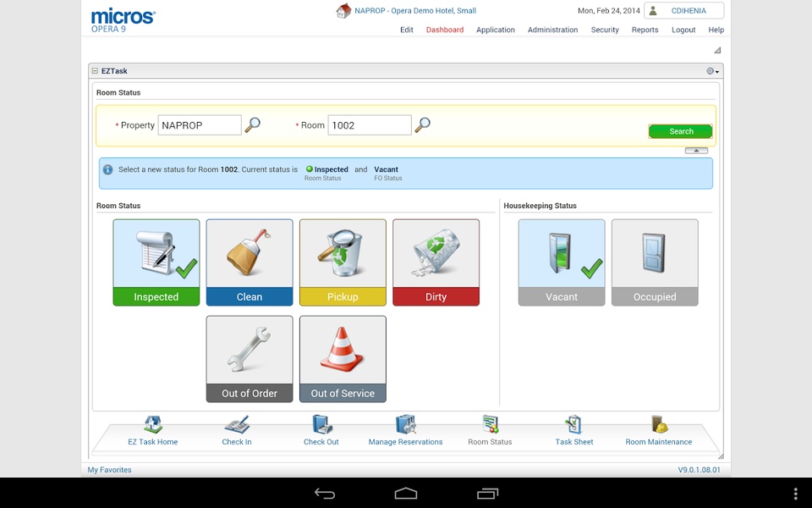Click the house icon next to NAPROP
812x508 pixels.
(x=343, y=11)
